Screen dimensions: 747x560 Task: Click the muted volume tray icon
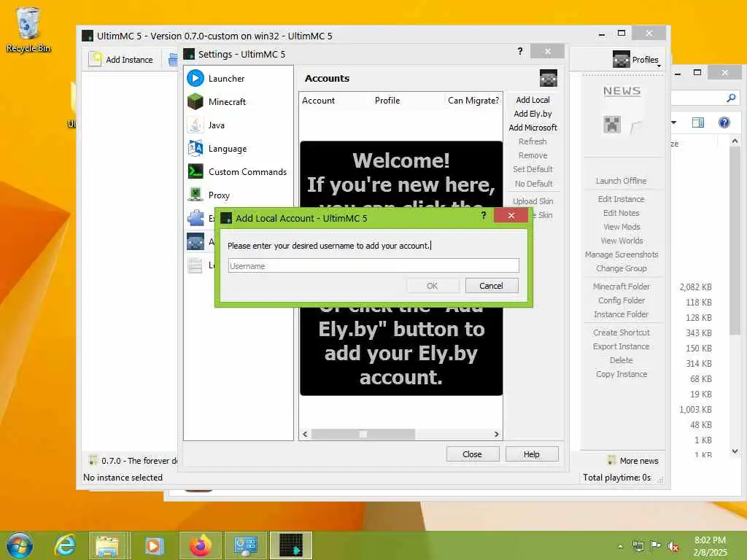click(673, 546)
